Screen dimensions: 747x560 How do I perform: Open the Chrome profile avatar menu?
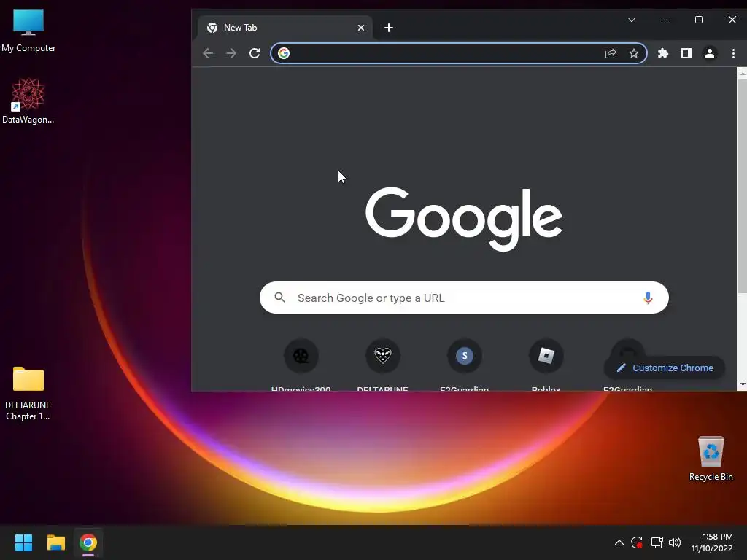click(709, 53)
